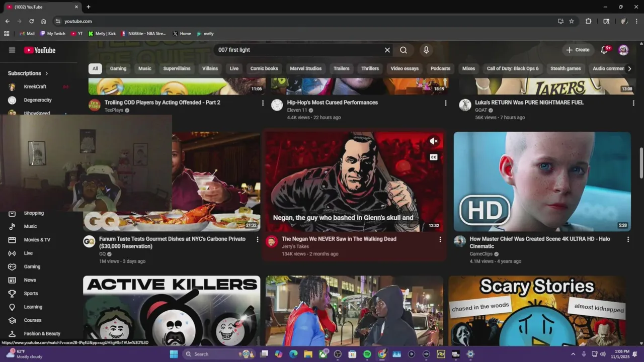
Task: Open Xbox app from the taskbar
Action: click(x=323, y=354)
